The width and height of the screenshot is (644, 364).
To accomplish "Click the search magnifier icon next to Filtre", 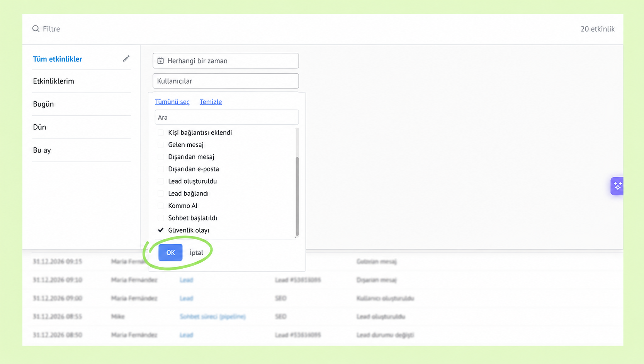I will (36, 29).
